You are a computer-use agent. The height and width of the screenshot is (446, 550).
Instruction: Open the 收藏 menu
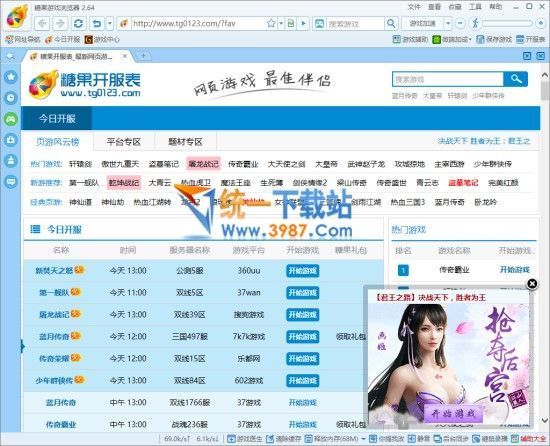click(455, 7)
